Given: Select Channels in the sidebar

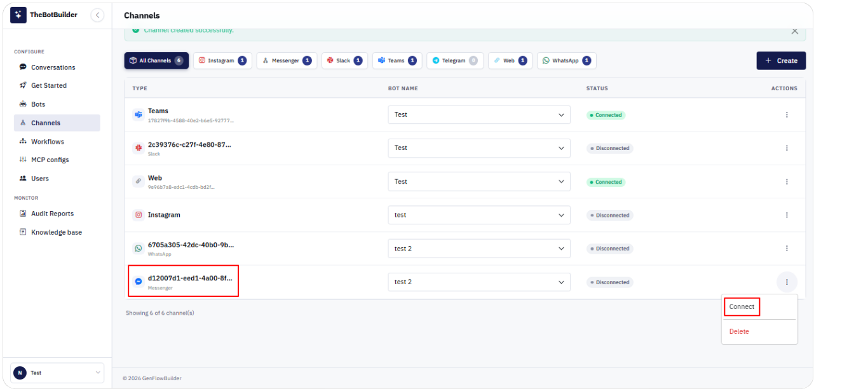Looking at the screenshot, I should 57,123.
